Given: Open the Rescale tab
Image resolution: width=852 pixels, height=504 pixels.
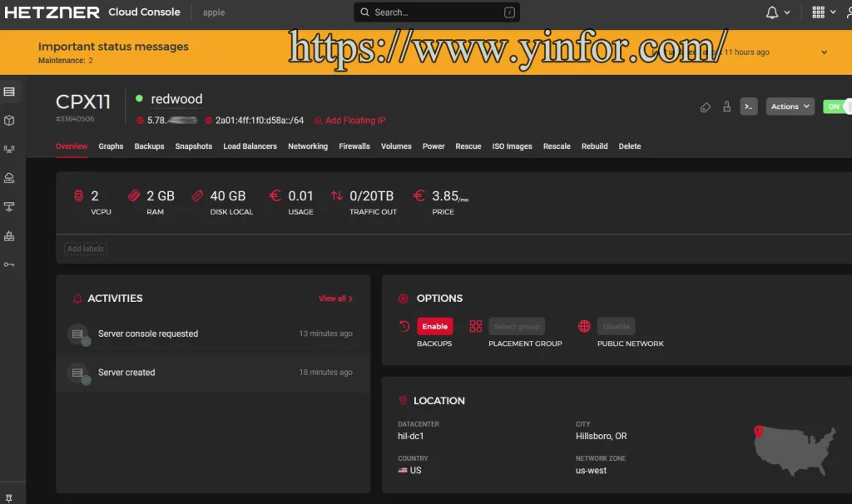Looking at the screenshot, I should tap(557, 146).
